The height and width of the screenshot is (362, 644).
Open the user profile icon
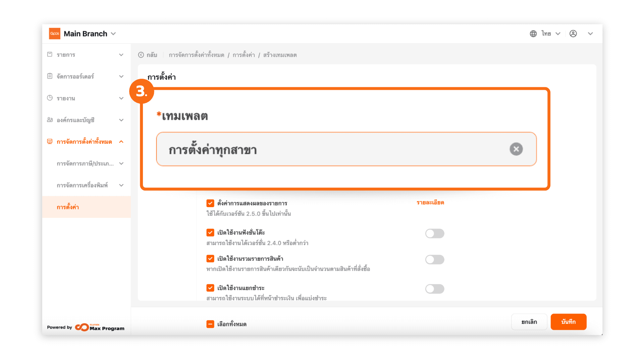[x=573, y=34]
